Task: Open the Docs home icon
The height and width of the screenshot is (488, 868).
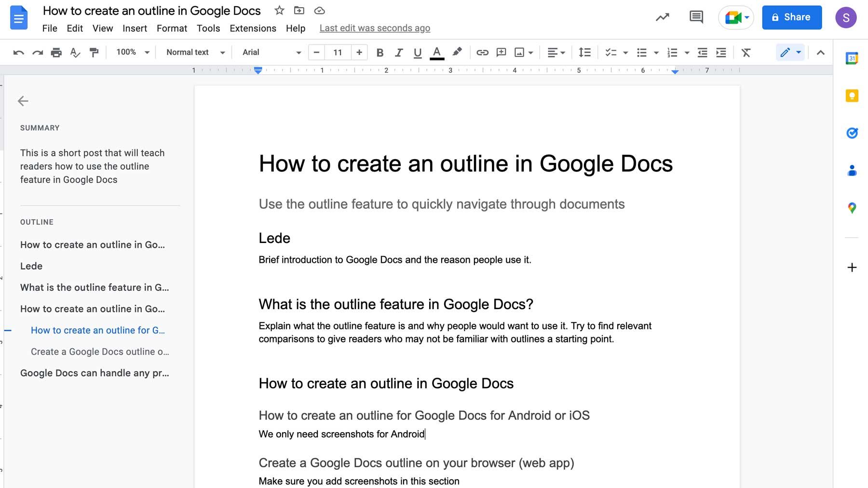Action: [x=19, y=18]
